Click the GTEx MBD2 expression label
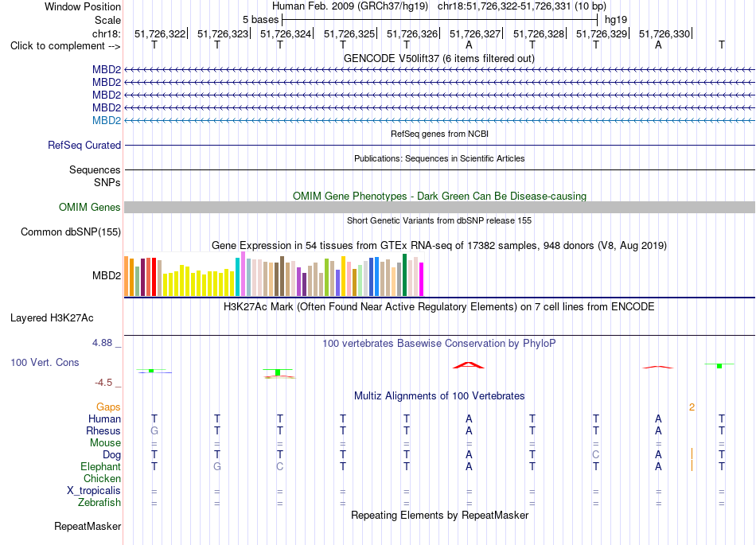This screenshot has height=545, width=756. coord(107,275)
